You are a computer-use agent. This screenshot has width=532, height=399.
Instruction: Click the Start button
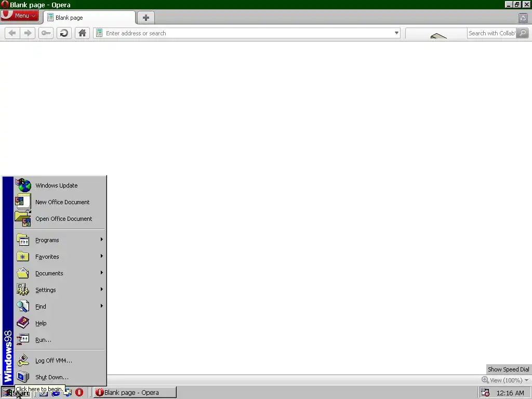(x=16, y=393)
